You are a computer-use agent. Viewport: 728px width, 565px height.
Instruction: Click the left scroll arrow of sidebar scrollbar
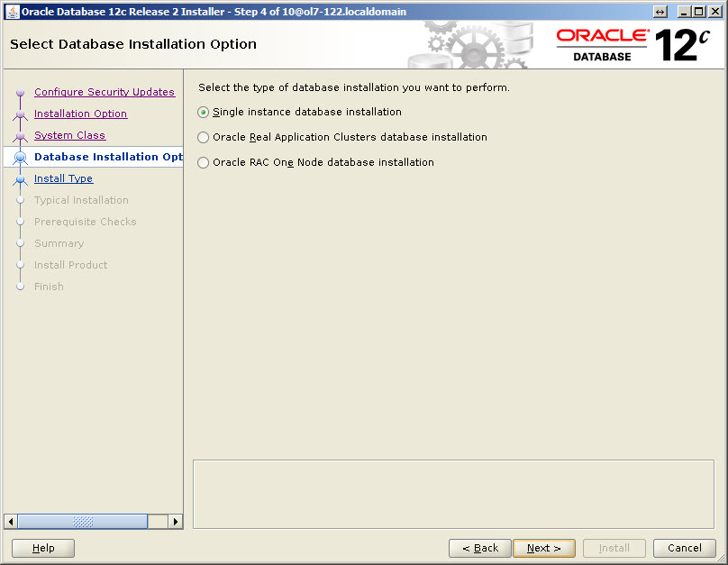pyautogui.click(x=11, y=522)
